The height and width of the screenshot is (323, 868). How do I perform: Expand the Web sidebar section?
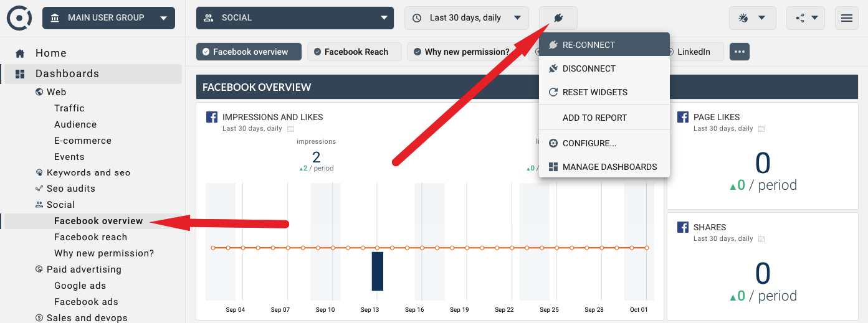click(57, 92)
